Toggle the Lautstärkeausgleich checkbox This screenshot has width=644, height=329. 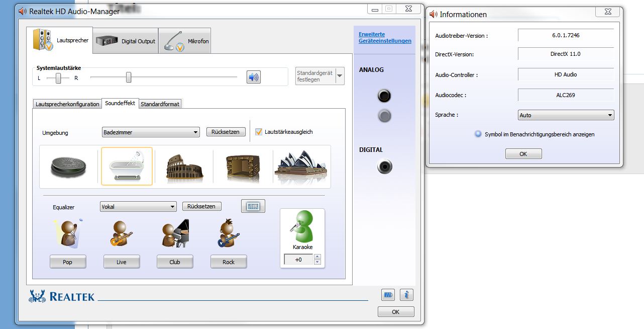259,132
